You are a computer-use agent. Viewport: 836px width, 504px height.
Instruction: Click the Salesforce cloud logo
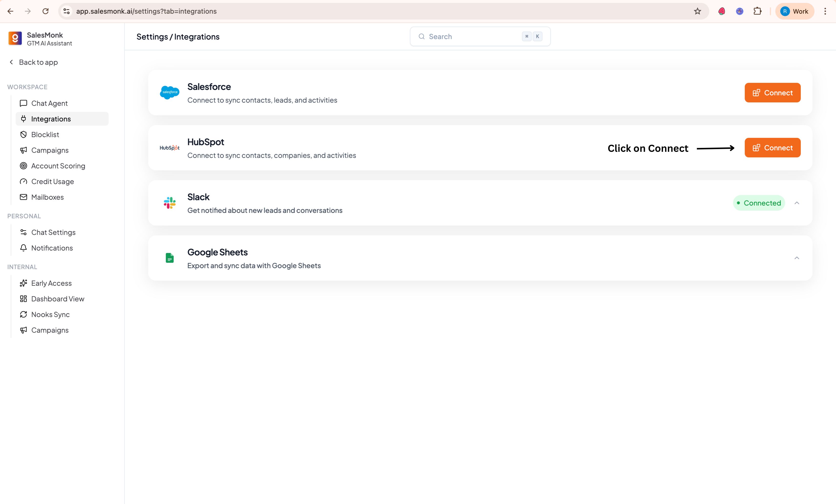coord(169,92)
